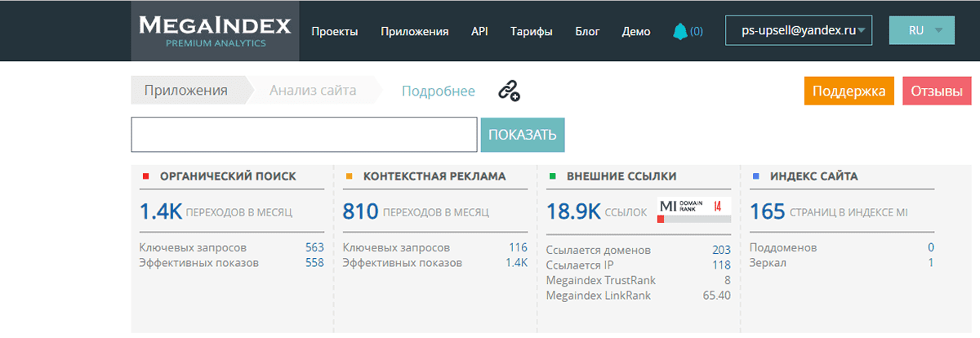The height and width of the screenshot is (338, 980).
Task: Open the notifications bell icon
Action: [680, 31]
